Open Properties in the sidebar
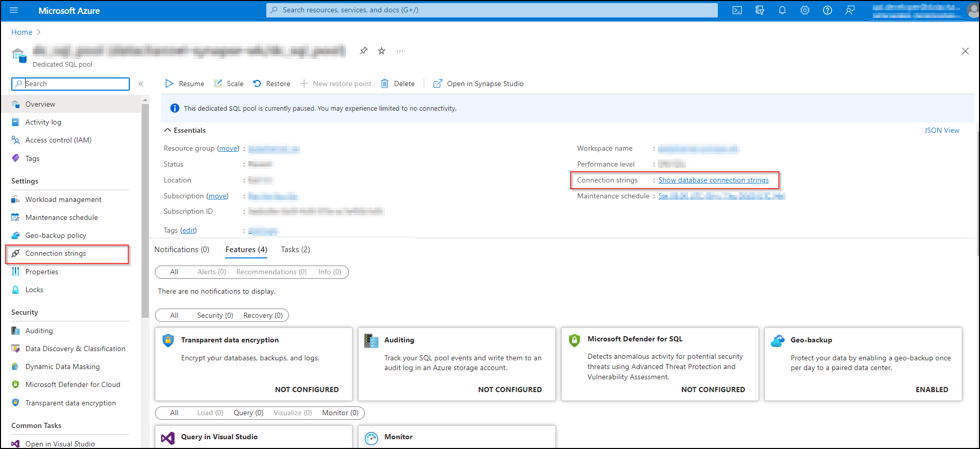 click(71, 272)
